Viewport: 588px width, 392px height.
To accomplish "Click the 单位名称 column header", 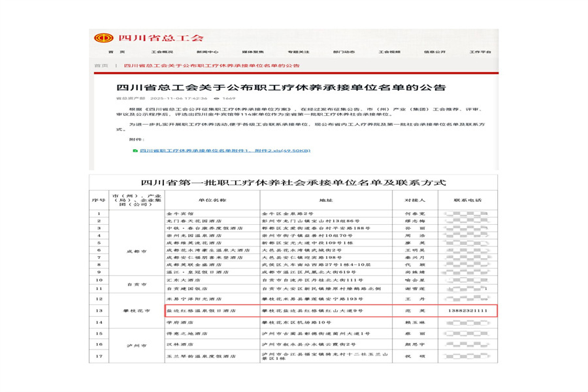I will click(212, 201).
